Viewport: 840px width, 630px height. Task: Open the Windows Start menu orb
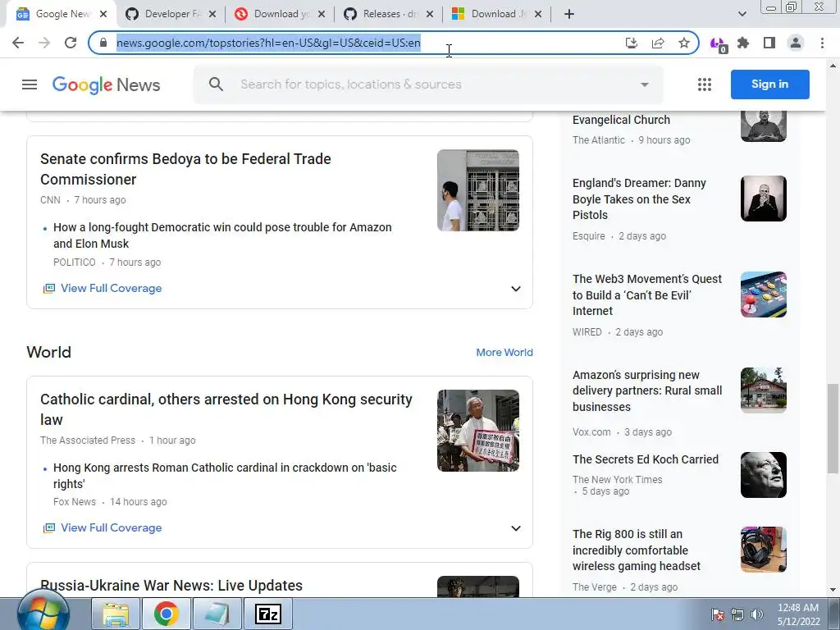(43, 614)
